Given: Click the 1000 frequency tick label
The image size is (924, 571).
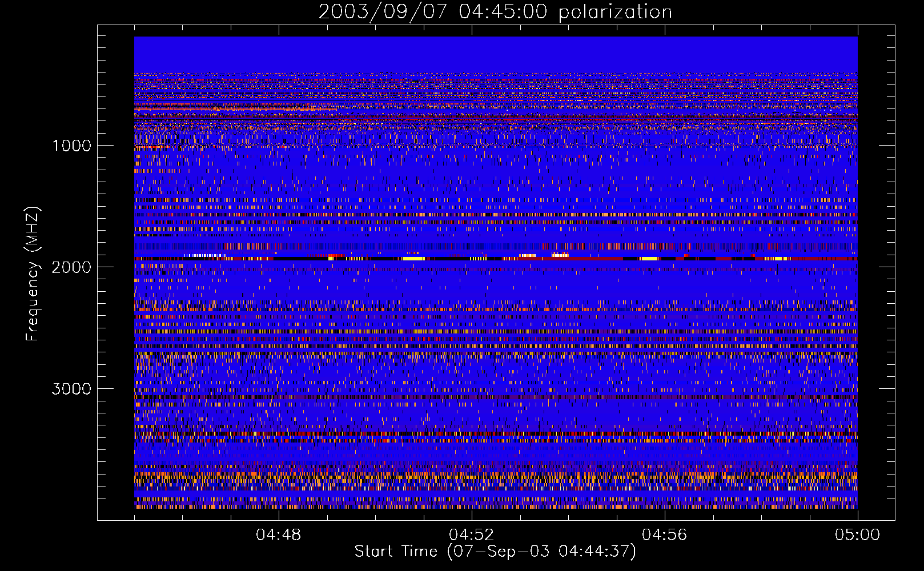Looking at the screenshot, I should click(x=72, y=146).
